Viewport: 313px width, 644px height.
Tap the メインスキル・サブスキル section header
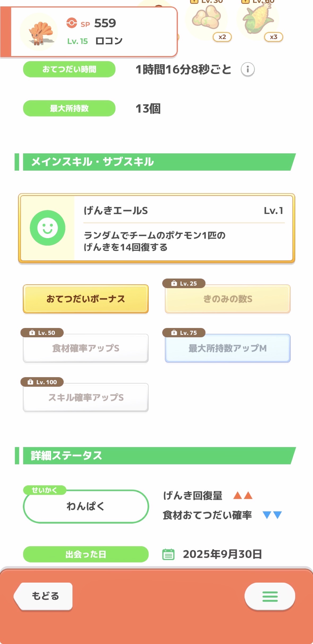157,162
